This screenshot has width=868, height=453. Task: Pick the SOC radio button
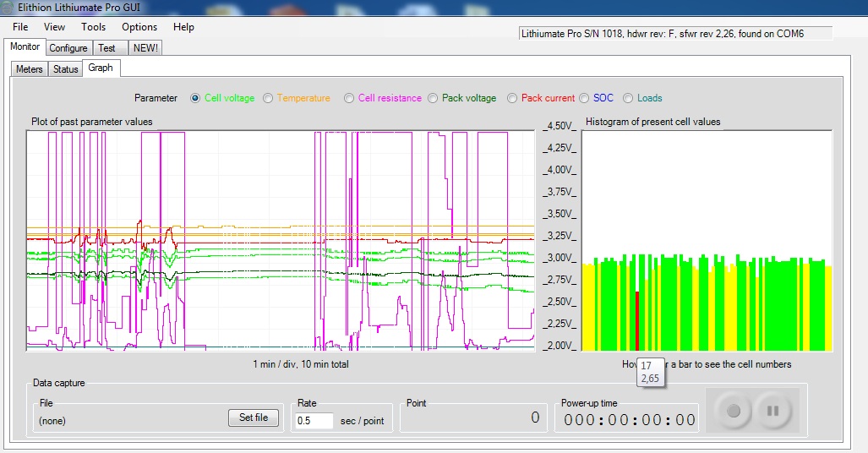point(584,98)
